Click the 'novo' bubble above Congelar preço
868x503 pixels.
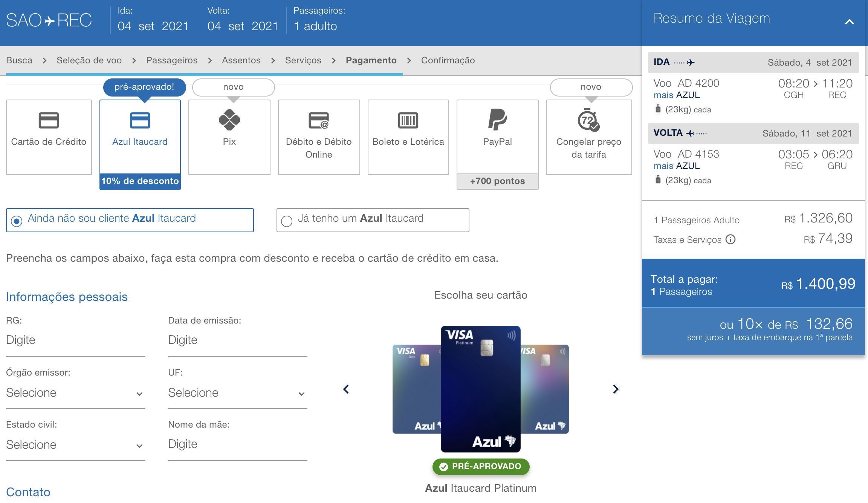pos(591,87)
